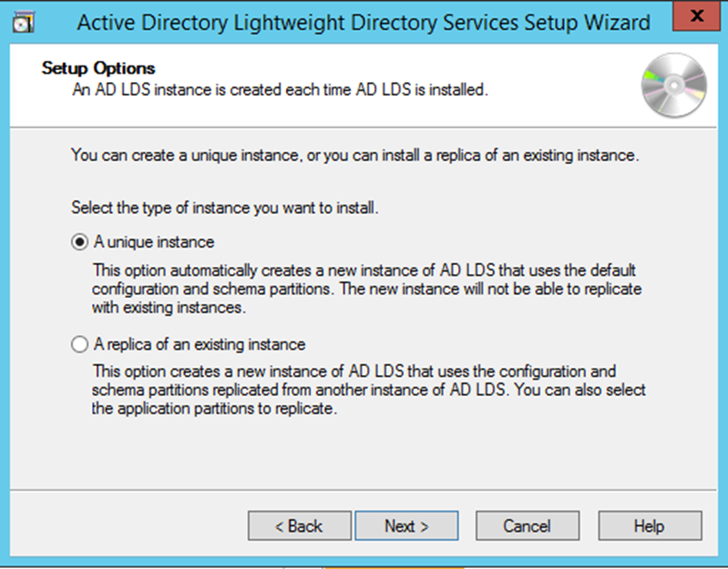
Task: Choose the 'A replica of an existing instance' radio button
Action: pos(80,345)
